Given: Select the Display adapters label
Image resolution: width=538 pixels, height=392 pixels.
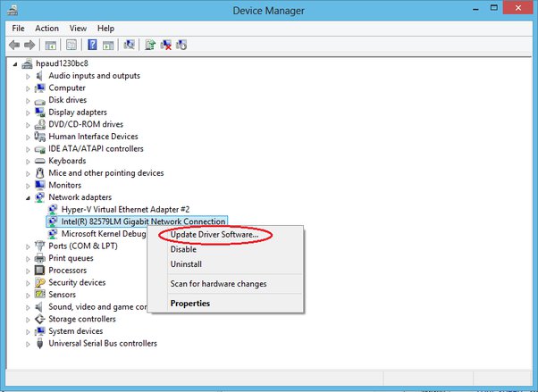Looking at the screenshot, I should (x=78, y=113).
